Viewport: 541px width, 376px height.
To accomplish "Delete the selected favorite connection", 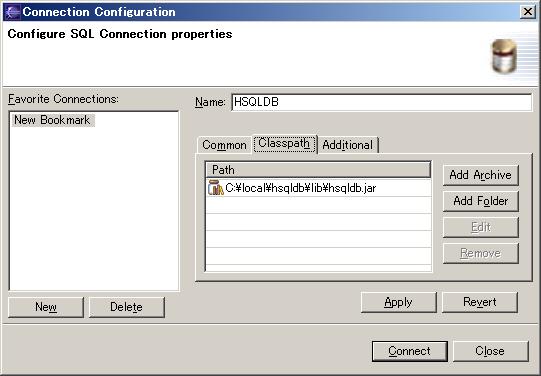I will point(127,307).
